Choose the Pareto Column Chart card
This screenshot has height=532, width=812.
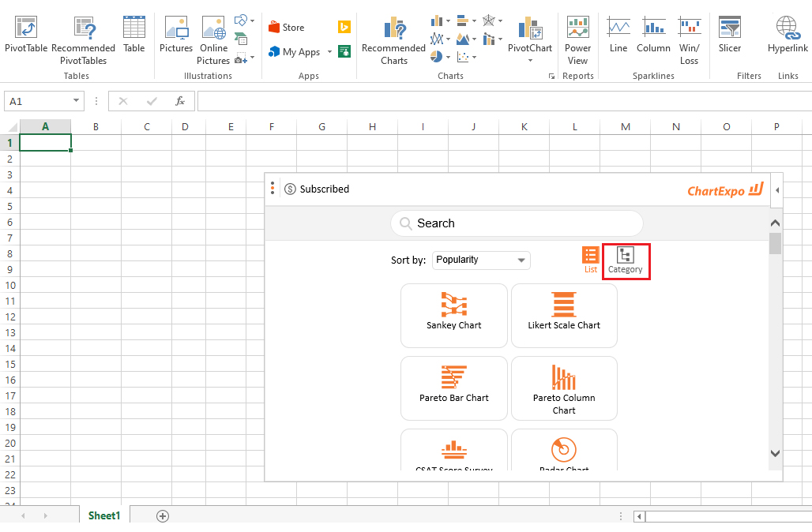[564, 388]
